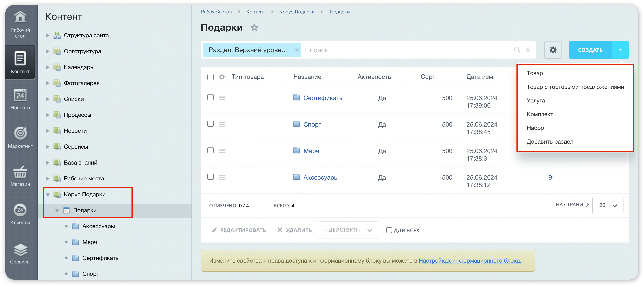This screenshot has height=286, width=644.
Task: Expand the Оргструктура tree node
Action: coord(48,51)
